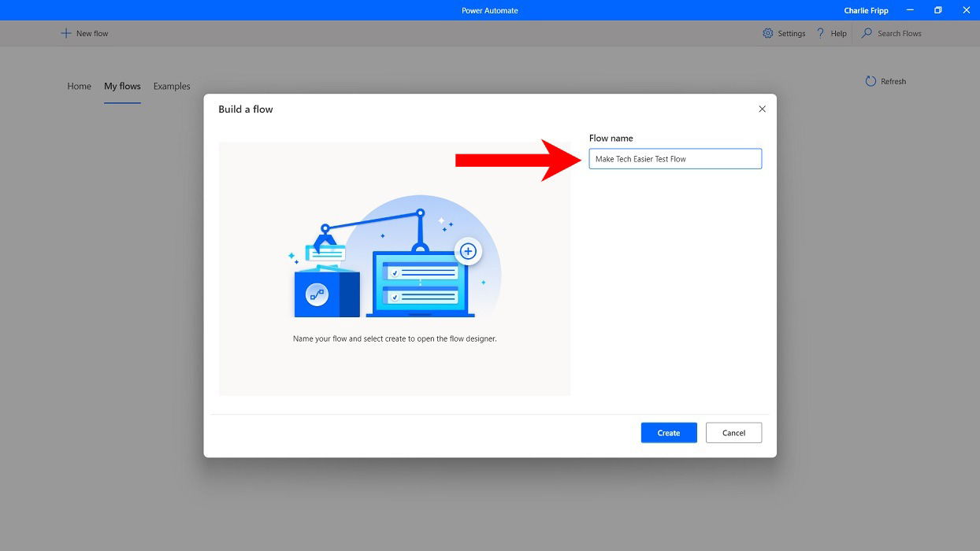Image resolution: width=980 pixels, height=551 pixels.
Task: Click the Flow name label
Action: (611, 138)
